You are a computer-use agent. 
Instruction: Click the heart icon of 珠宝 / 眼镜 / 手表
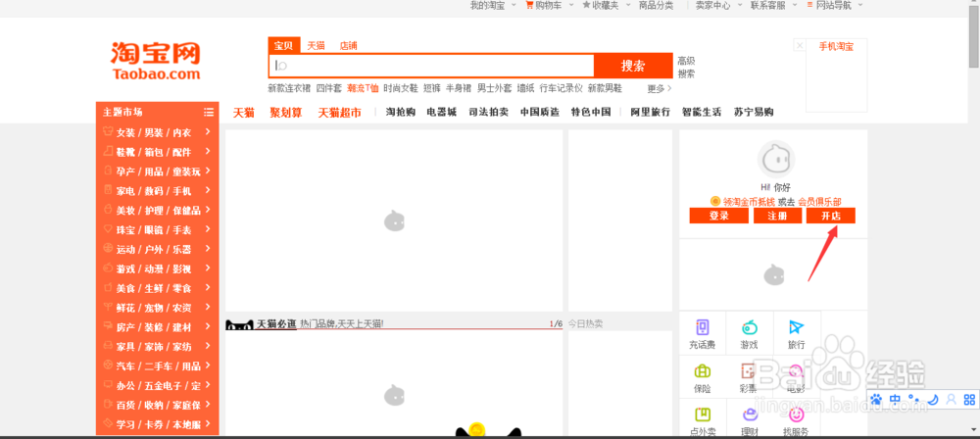pos(108,229)
